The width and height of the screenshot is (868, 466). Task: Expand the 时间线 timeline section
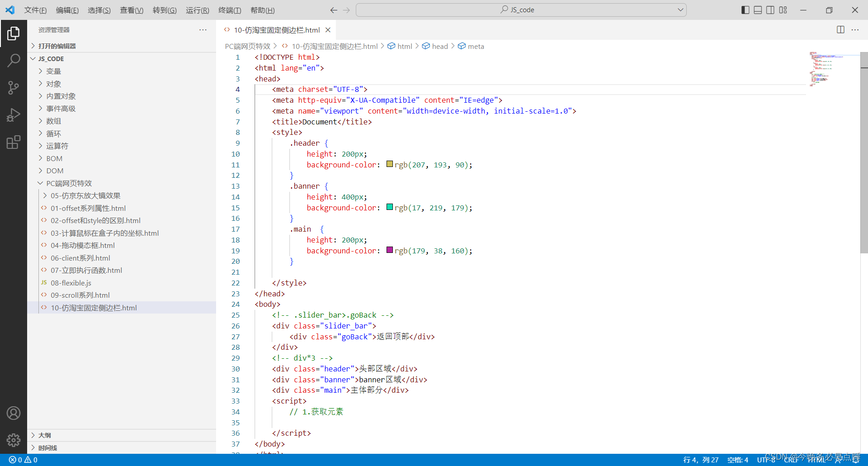pos(122,448)
